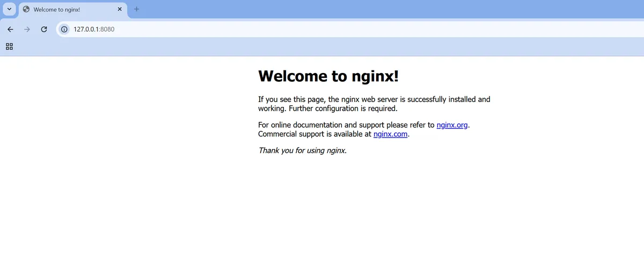Click the empty bookmarks bar area

point(322,47)
